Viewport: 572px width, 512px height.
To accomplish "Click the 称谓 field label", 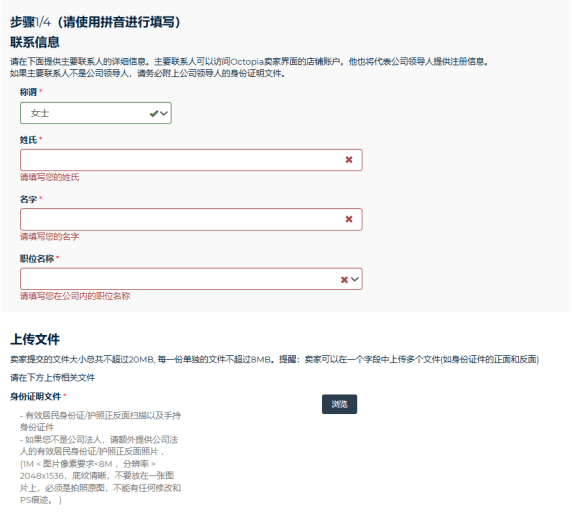I will coord(28,92).
